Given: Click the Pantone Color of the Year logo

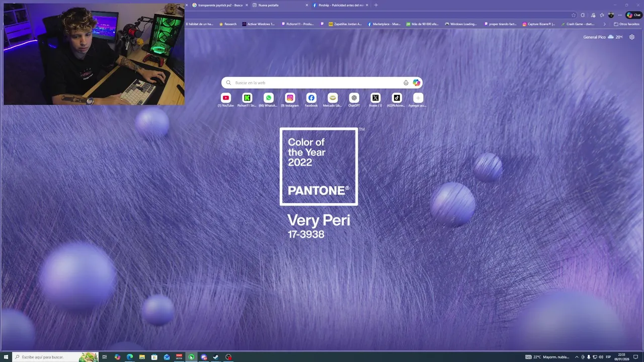Looking at the screenshot, I should (319, 167).
